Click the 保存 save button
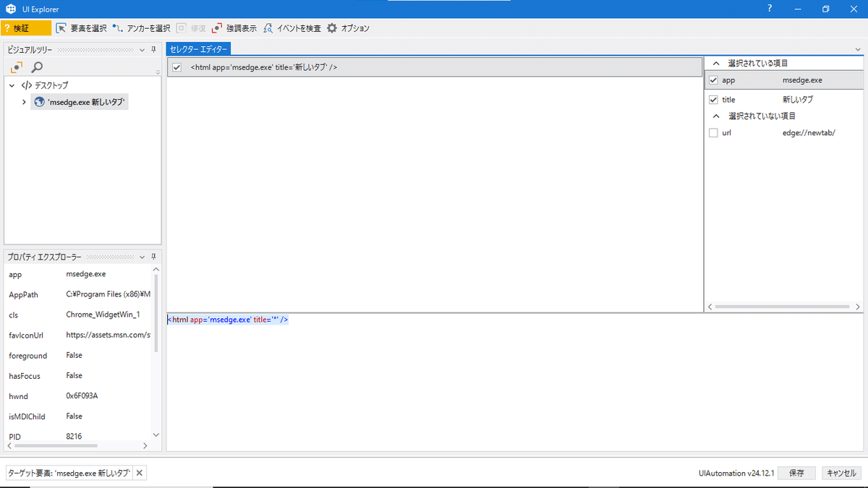868x488 pixels. coord(796,473)
